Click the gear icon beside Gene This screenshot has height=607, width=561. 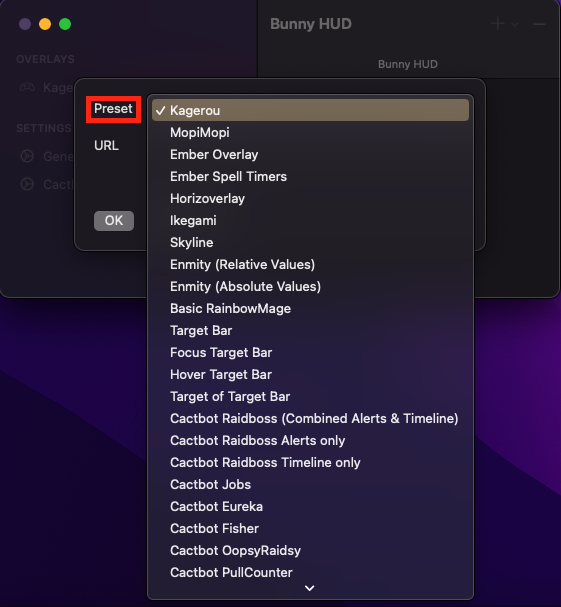click(x=27, y=156)
